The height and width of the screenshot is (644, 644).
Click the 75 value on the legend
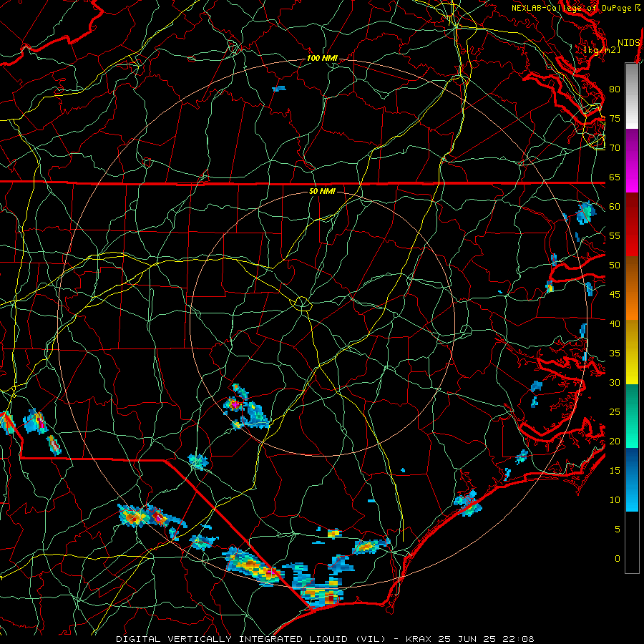(x=615, y=118)
